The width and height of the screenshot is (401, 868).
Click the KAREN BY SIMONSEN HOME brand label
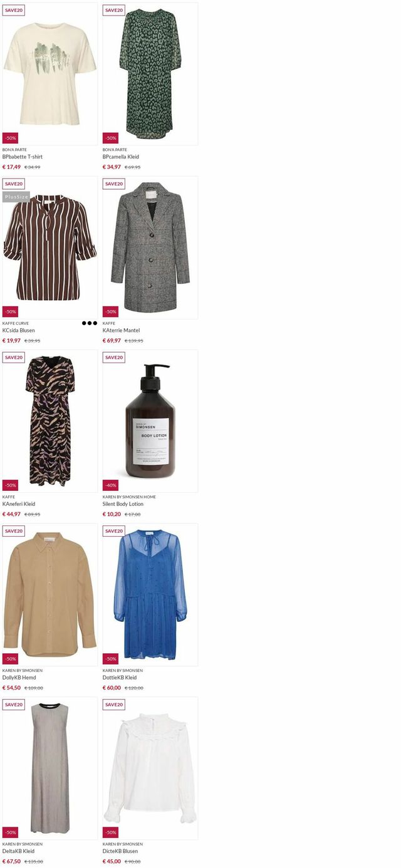tap(129, 497)
